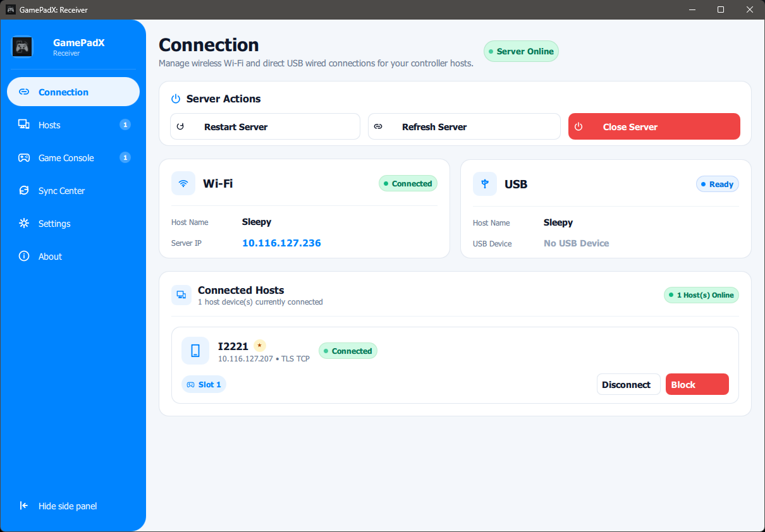
Task: Click the About info icon
Action: [24, 257]
